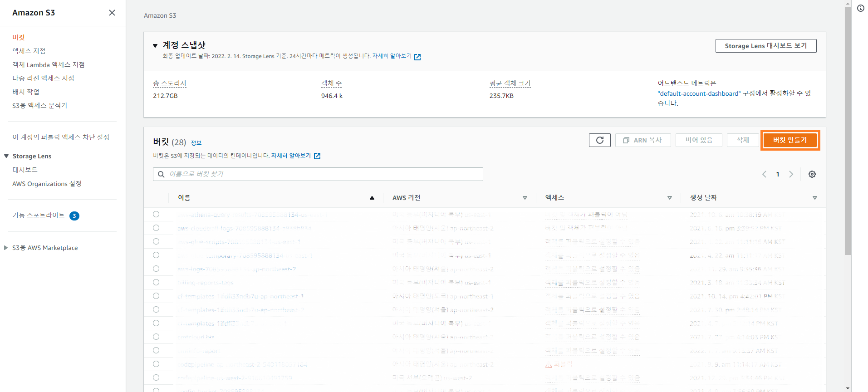Go to previous page of buckets
Image resolution: width=868 pixels, height=392 pixels.
pyautogui.click(x=764, y=174)
